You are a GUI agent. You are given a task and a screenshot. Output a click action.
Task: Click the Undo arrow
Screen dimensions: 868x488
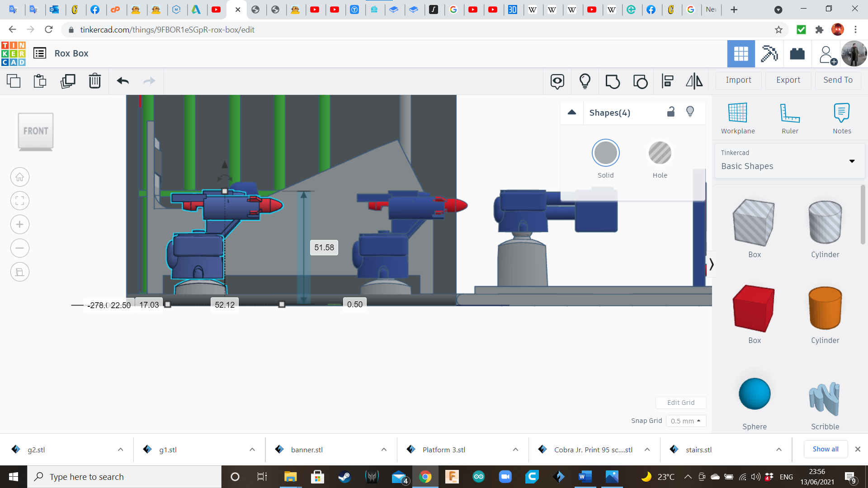pyautogui.click(x=123, y=81)
